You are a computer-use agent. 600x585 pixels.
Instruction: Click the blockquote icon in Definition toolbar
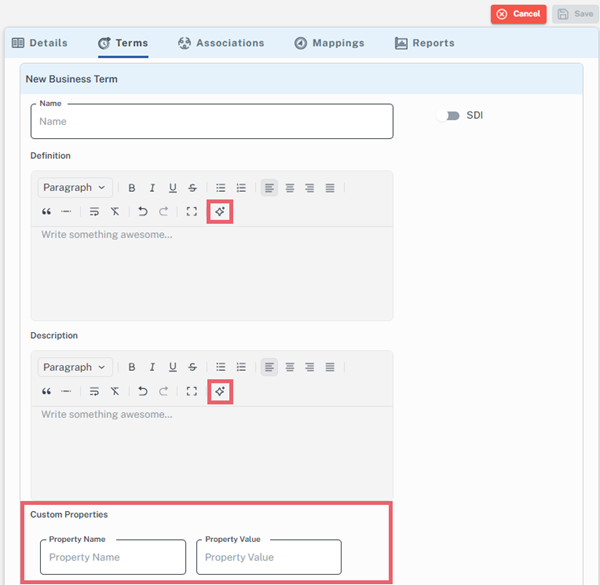(46, 212)
